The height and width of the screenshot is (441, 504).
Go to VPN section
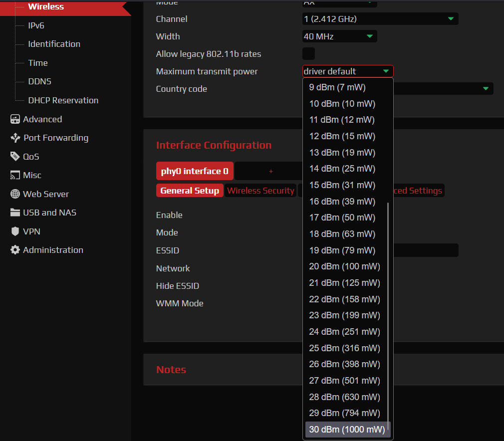click(31, 231)
